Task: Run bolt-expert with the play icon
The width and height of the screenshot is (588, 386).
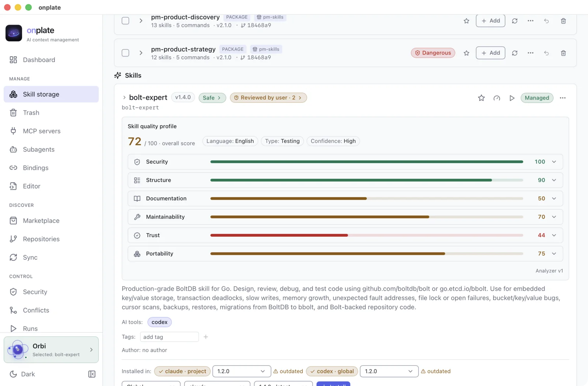Action: (512, 98)
